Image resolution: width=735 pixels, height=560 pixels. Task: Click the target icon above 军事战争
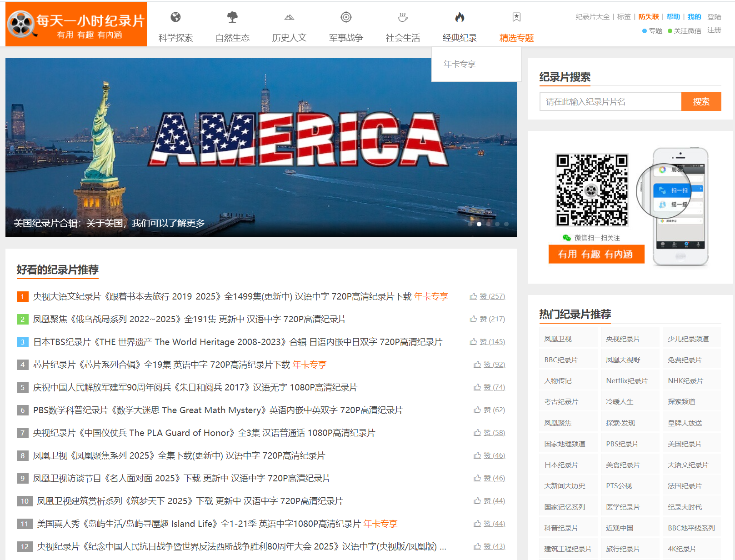346,17
